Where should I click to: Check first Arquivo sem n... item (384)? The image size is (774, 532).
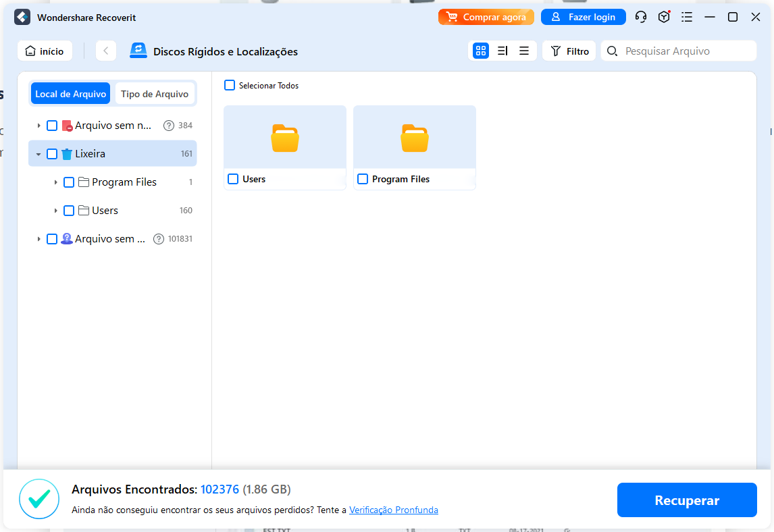pos(52,126)
